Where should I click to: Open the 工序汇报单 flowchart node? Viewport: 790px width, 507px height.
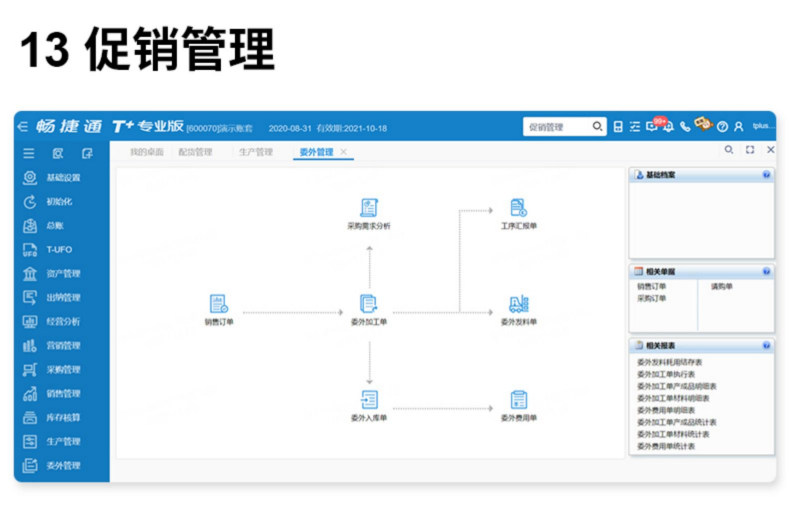click(x=518, y=214)
